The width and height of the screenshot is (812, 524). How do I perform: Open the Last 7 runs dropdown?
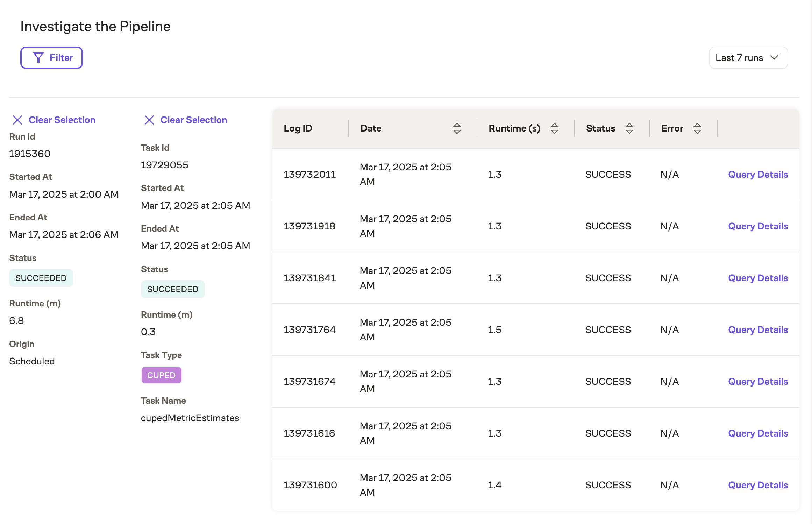pos(748,57)
